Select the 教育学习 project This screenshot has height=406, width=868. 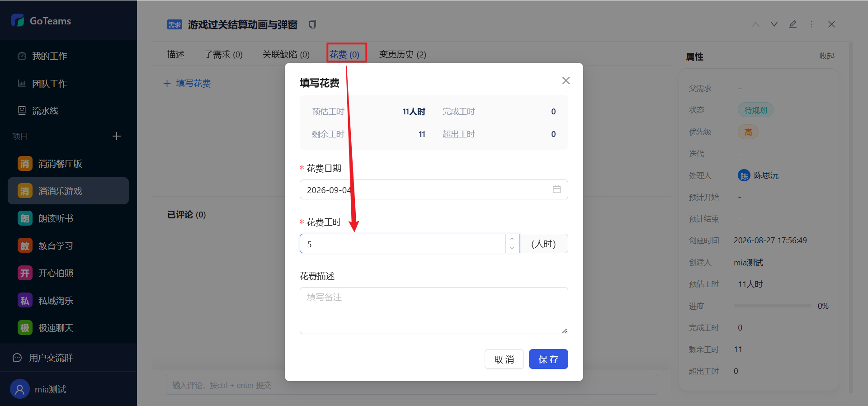tap(68, 246)
